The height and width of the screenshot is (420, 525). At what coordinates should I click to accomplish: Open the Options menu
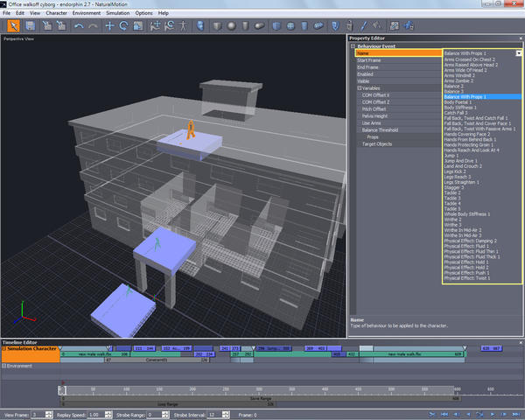click(x=143, y=13)
